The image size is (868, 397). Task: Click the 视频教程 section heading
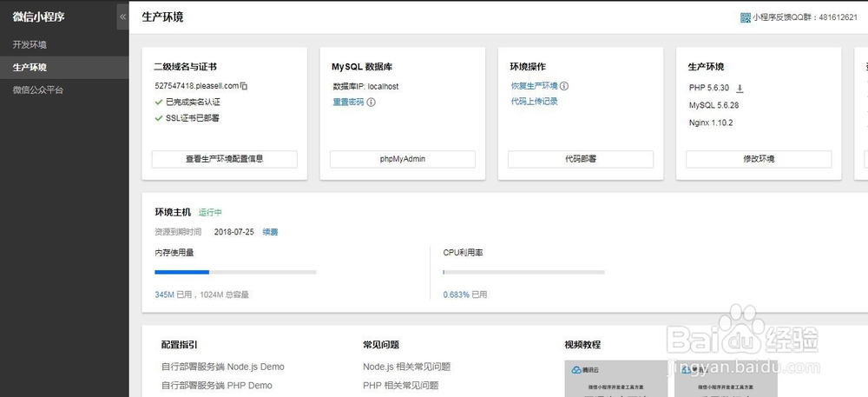click(582, 345)
